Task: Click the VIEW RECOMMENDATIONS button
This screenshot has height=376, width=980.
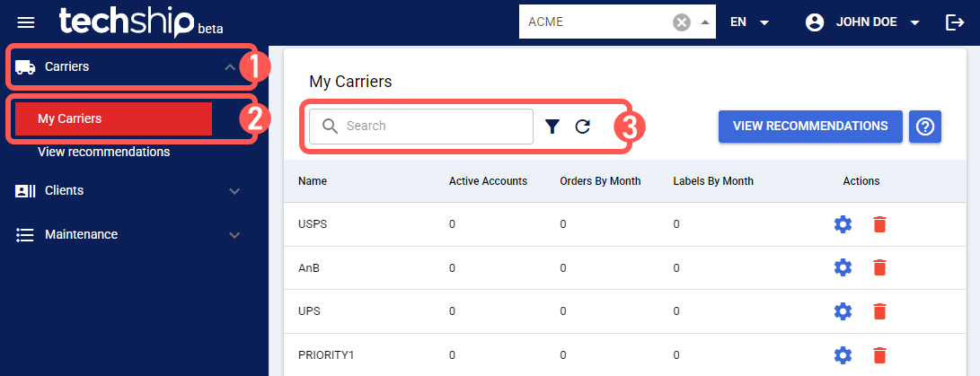Action: coord(810,127)
